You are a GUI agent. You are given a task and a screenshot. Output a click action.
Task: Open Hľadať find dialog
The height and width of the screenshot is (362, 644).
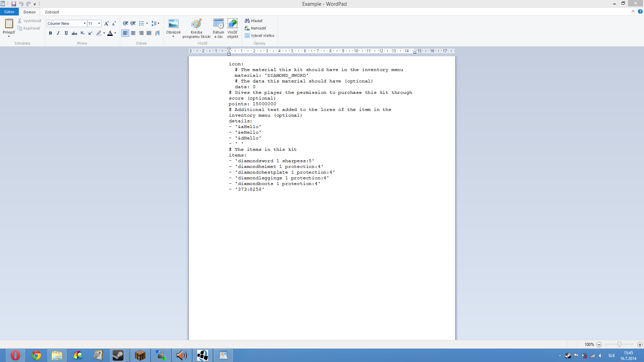tap(254, 21)
